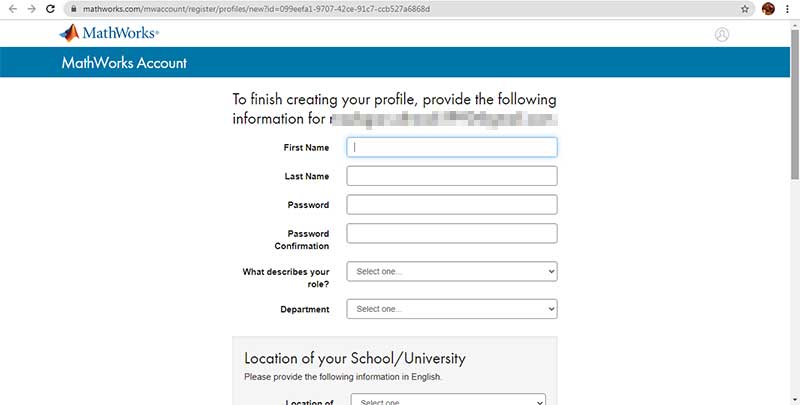Open the School/University location dropdown
Viewport: 800px width, 405px height.
pos(448,399)
